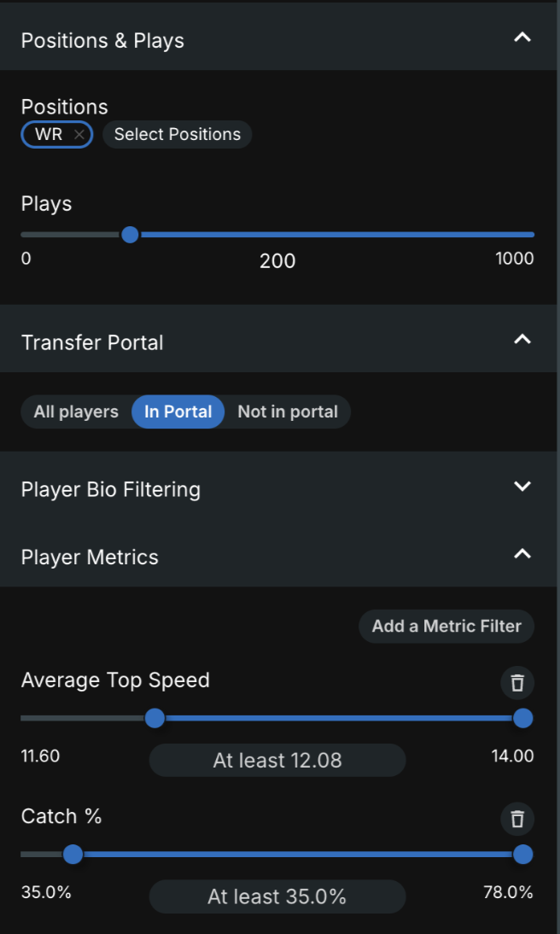The height and width of the screenshot is (934, 560).
Task: Delete the Catch % metric filter
Action: 516,820
